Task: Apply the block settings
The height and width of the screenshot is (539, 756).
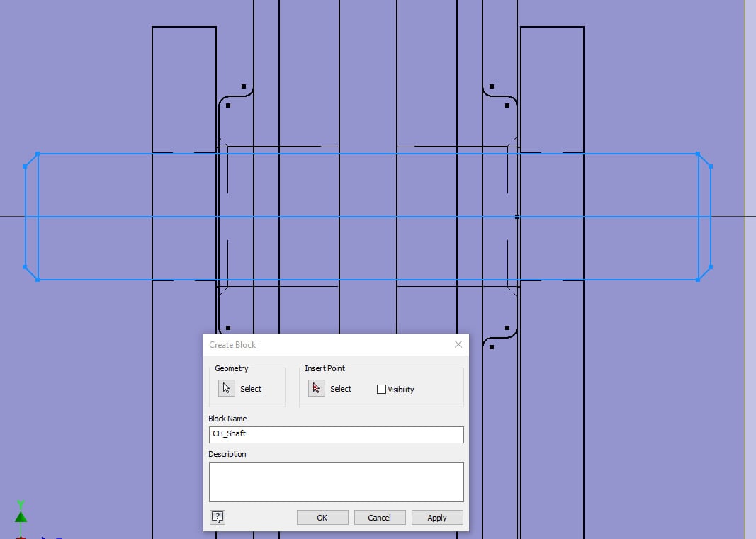Action: tap(437, 517)
